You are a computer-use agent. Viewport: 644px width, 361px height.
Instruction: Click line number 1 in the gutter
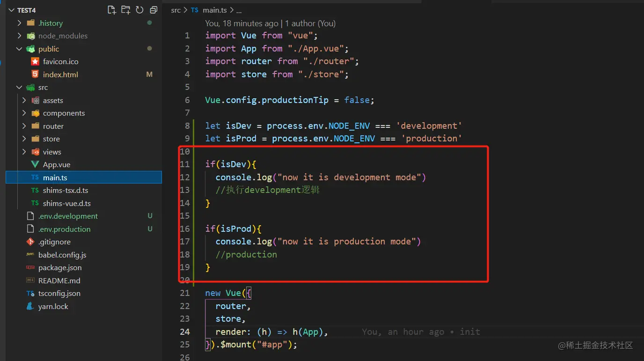[187, 36]
